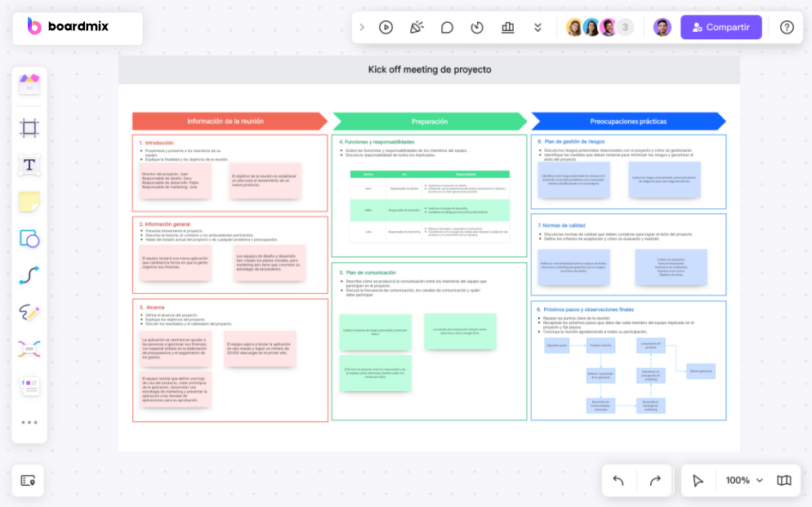
Task: Click the '3. Alcance' heading
Action: [152, 307]
